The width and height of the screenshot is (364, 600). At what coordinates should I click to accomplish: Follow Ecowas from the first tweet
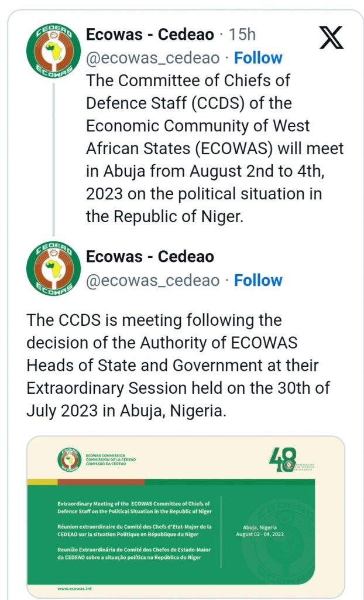coord(258,58)
